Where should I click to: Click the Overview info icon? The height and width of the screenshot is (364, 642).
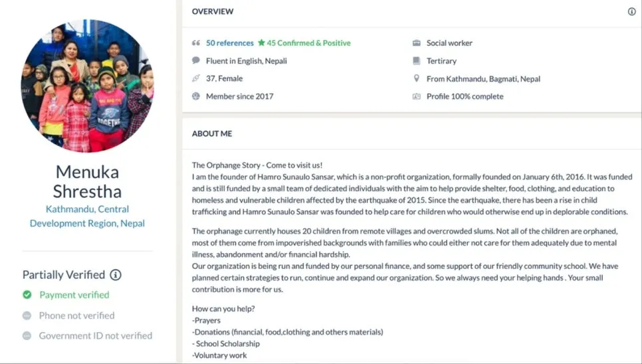coord(631,11)
